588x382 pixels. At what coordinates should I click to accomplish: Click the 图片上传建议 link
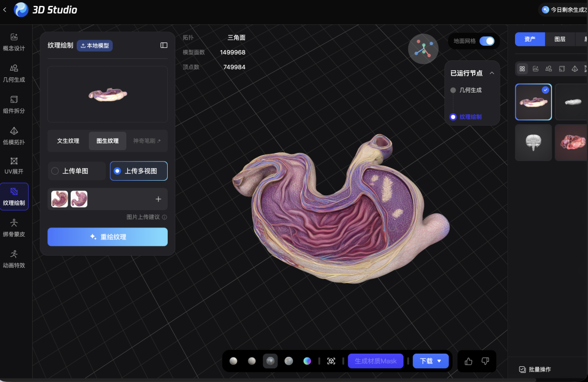click(143, 217)
